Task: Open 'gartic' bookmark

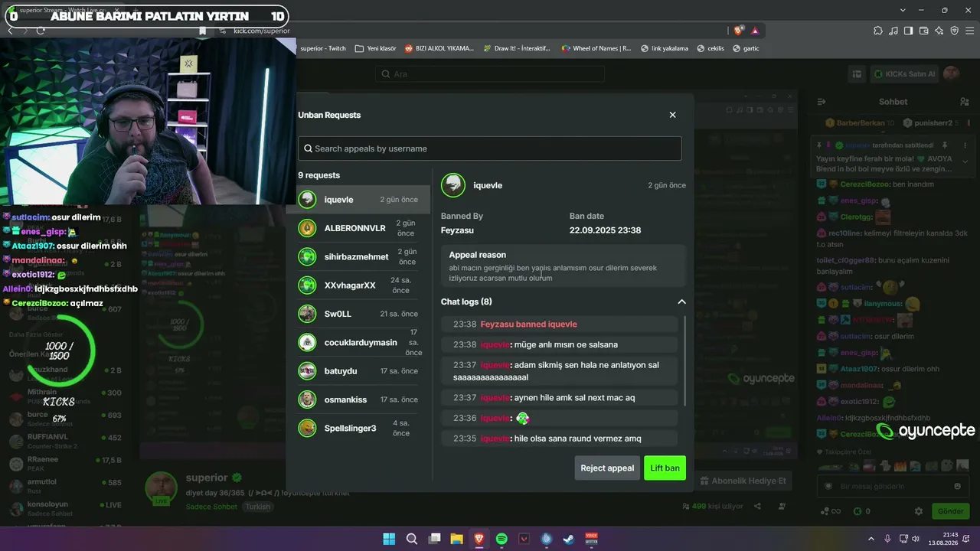Action: click(x=746, y=48)
